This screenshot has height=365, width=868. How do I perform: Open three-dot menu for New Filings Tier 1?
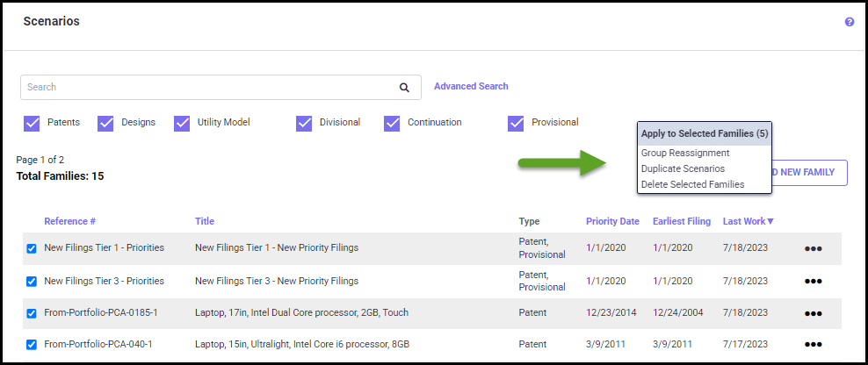[813, 248]
